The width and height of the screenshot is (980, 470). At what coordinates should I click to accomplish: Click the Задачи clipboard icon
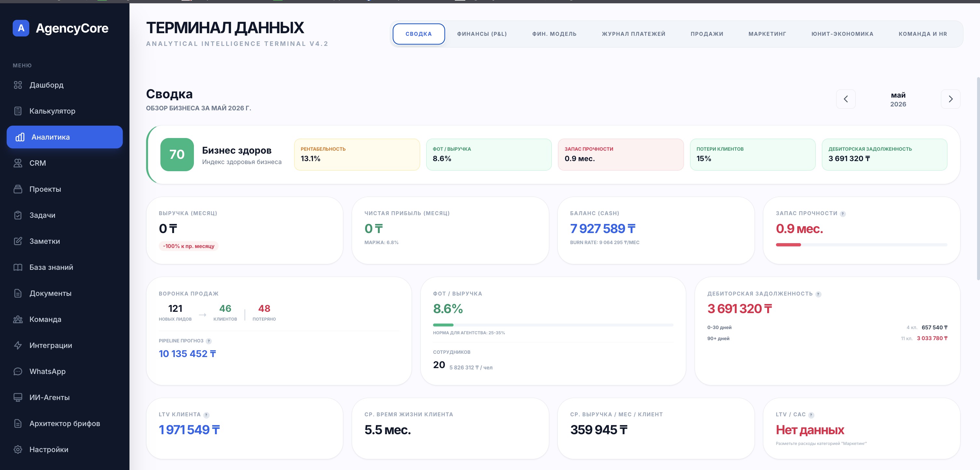coord(18,215)
